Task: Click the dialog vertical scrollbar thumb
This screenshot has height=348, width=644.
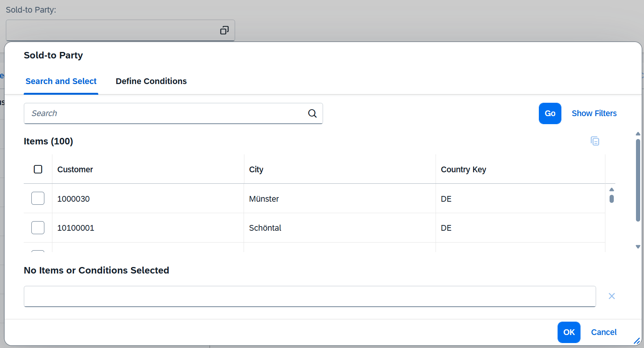Action: tap(638, 180)
